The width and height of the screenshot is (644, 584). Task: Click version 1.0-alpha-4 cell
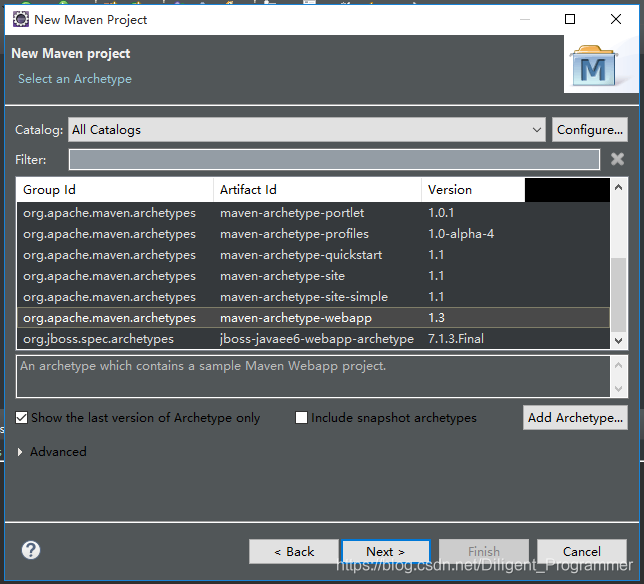tap(461, 234)
